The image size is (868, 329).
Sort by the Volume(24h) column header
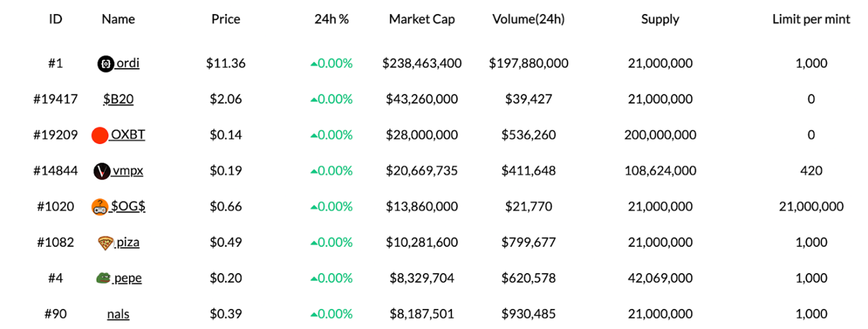tap(528, 19)
